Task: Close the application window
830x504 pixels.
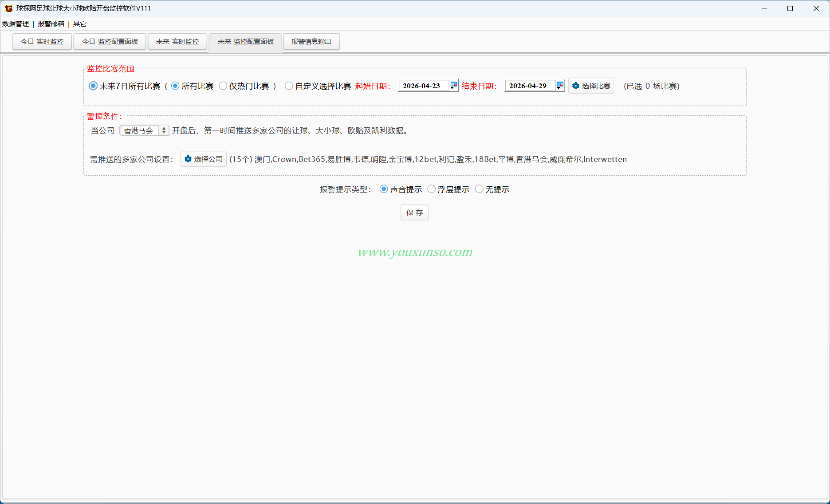Action: pyautogui.click(x=816, y=8)
